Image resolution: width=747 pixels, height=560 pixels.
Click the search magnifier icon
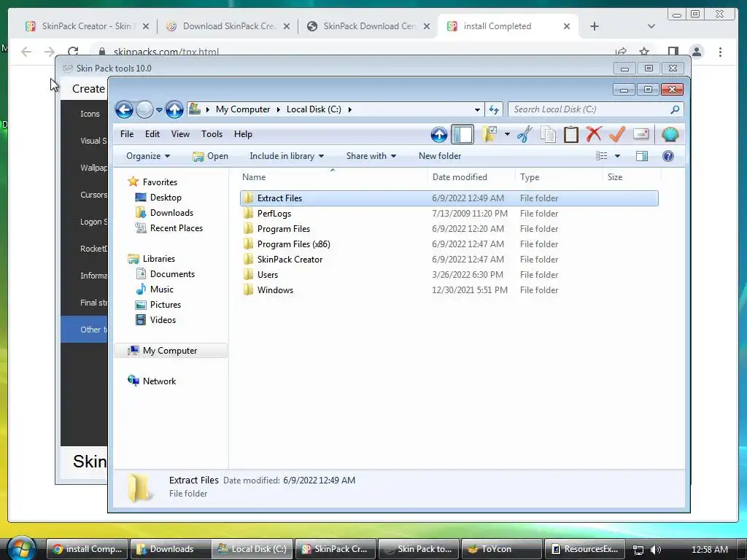point(675,109)
